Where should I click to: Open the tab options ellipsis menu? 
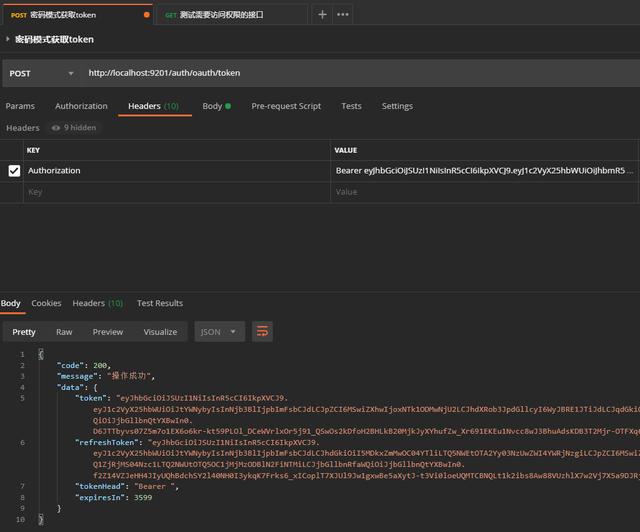pyautogui.click(x=343, y=15)
